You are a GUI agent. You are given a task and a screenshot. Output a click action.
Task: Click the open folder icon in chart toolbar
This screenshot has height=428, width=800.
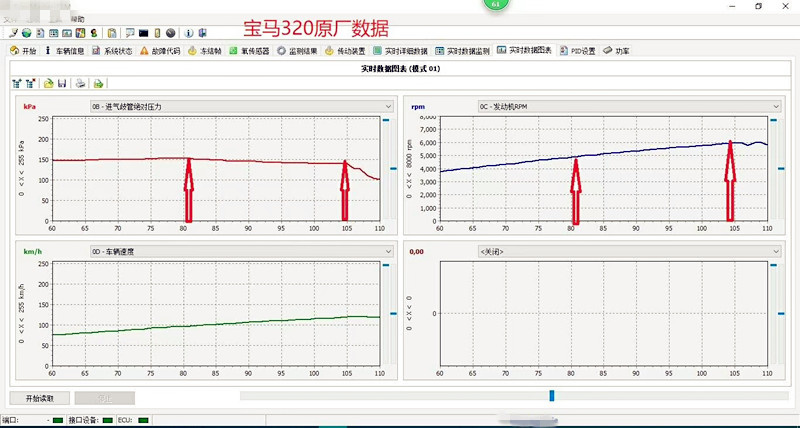[x=48, y=83]
